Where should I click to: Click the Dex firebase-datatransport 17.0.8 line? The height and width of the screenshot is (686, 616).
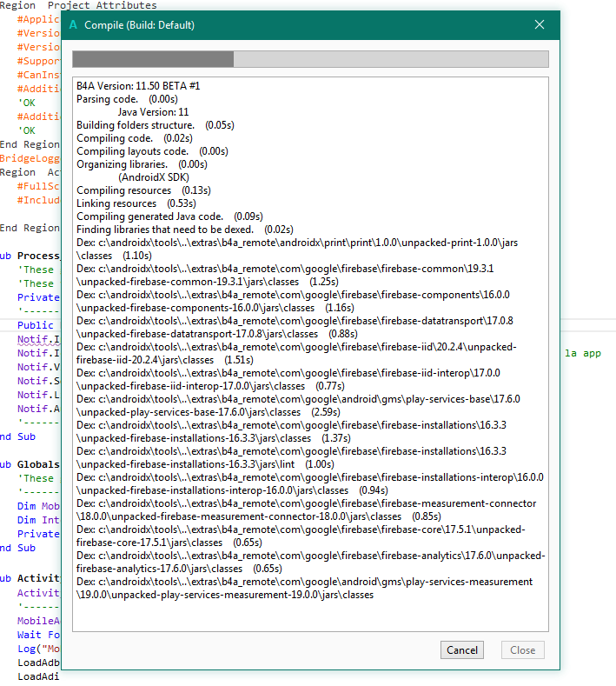(295, 327)
